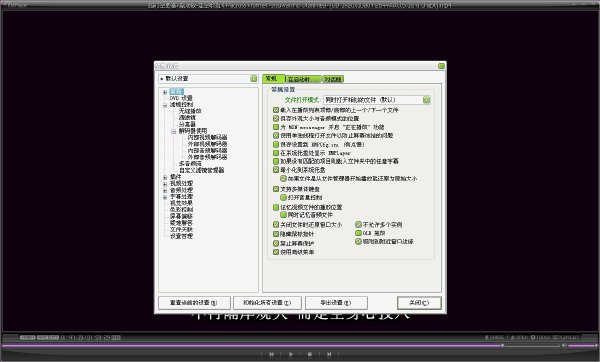The image size is (600, 362).
Task: Toggle checkbox 如果文件是从文件管理器开始播放取还原为原始大小
Action: click(283, 178)
